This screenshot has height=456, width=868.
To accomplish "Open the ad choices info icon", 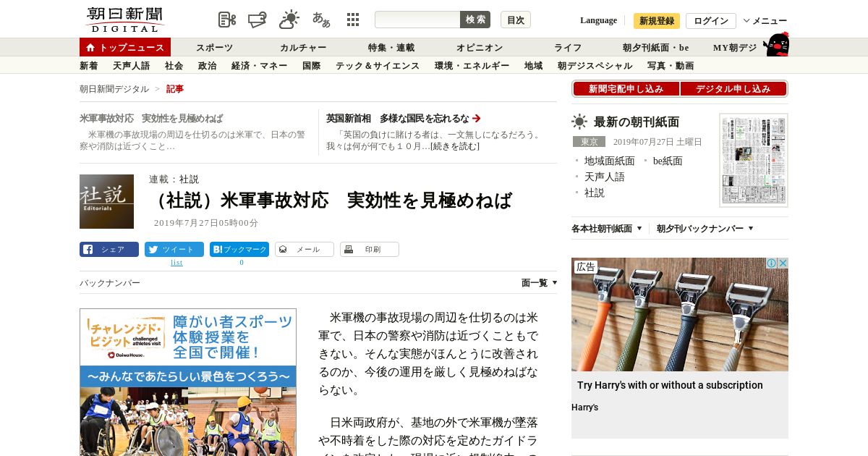I will 772,263.
